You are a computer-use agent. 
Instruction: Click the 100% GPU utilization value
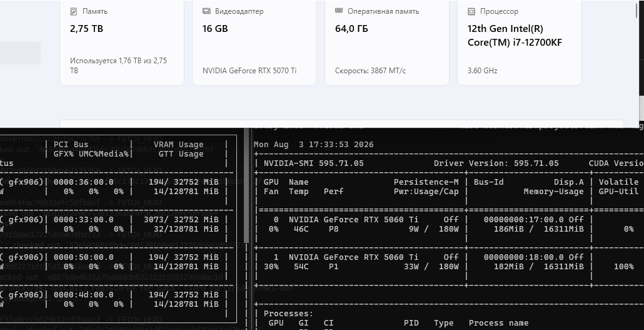click(x=623, y=267)
